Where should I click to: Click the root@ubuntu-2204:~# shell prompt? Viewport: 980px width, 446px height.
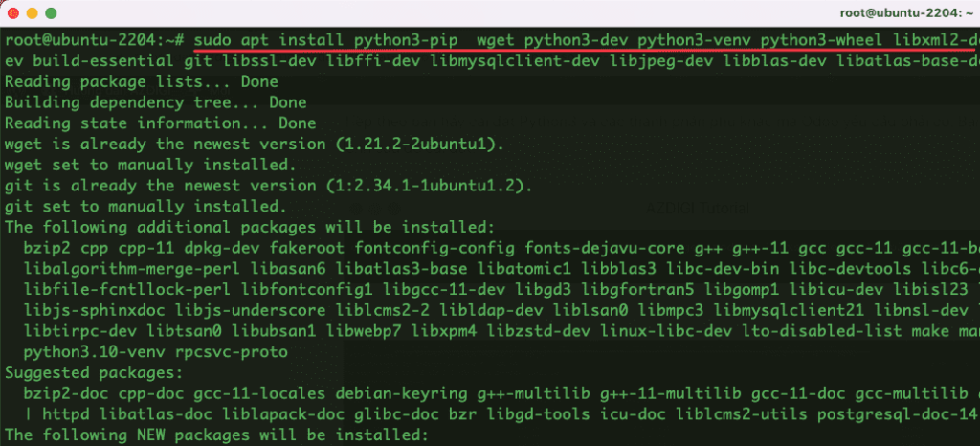[x=94, y=41]
